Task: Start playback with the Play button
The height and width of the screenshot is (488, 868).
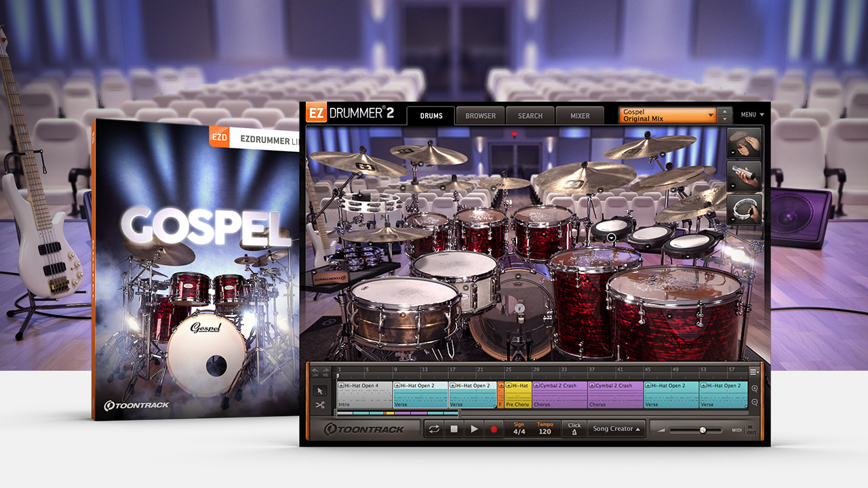Action: click(x=474, y=428)
